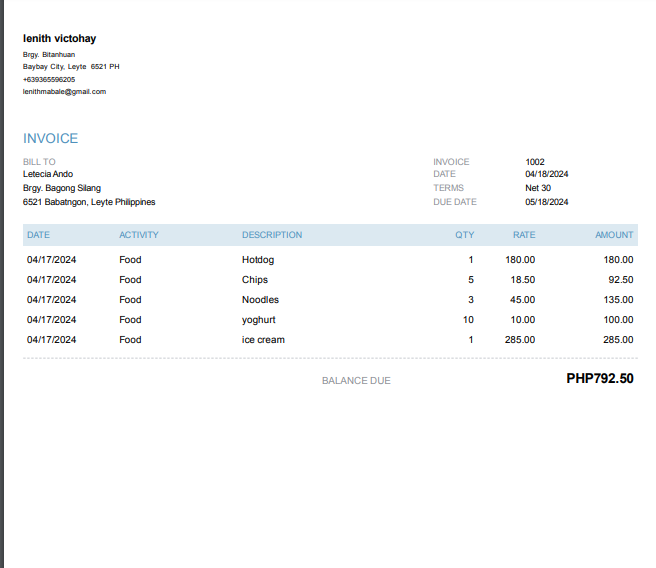Screen dimensions: 656x568
Task: Click quantity 10 in the yoghurt row
Action: click(469, 320)
